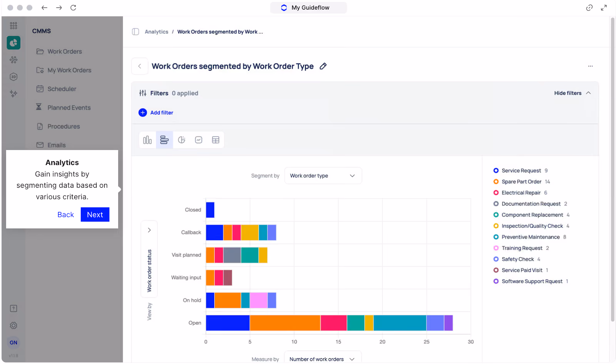Toggle Electrical Repair legend series
The height and width of the screenshot is (364, 616).
coord(520,193)
